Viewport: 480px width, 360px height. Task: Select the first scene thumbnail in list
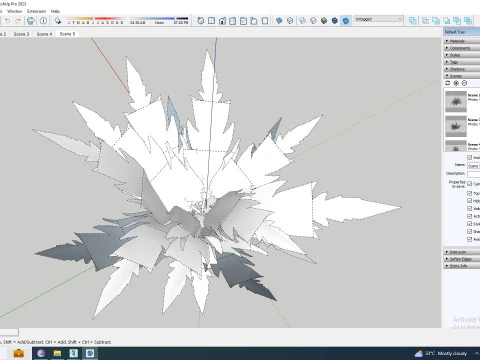pyautogui.click(x=456, y=101)
